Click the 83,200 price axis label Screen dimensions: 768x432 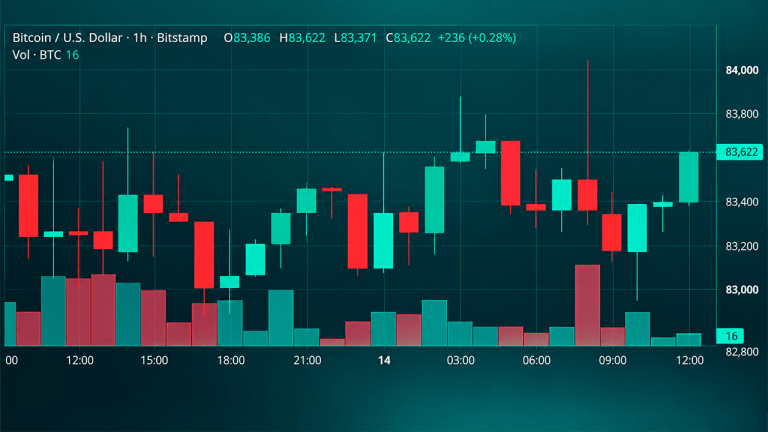742,246
